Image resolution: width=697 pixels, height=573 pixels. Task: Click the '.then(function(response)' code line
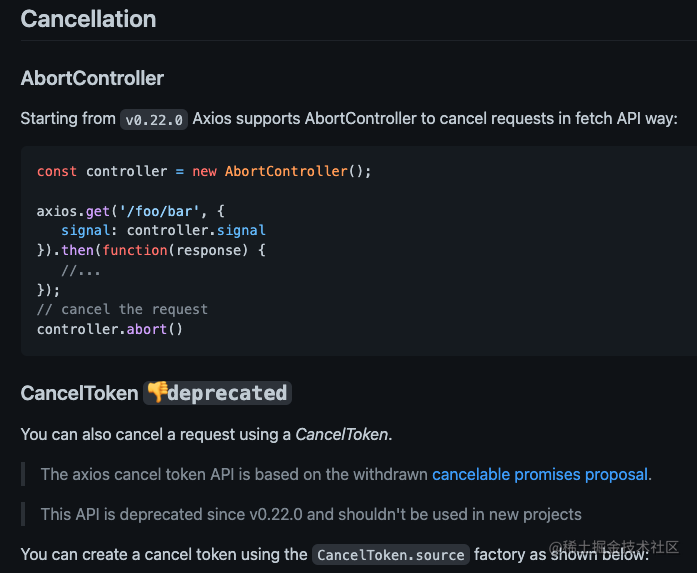[x=151, y=250]
